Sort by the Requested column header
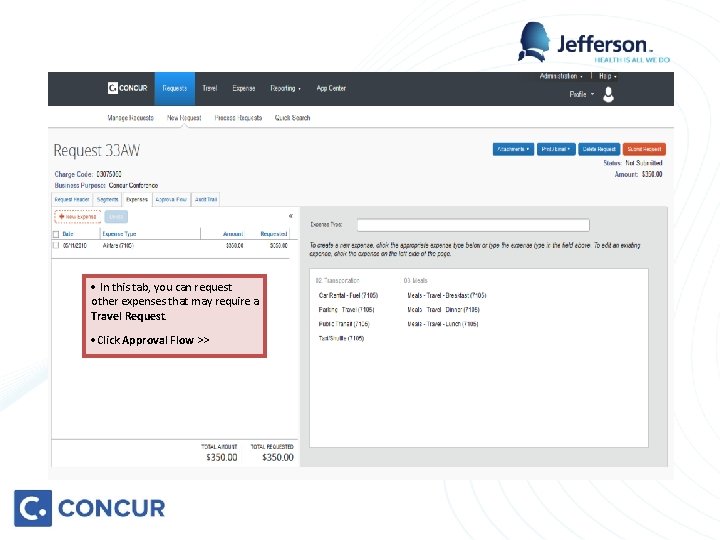Viewport: 720px width, 540px height. [274, 234]
